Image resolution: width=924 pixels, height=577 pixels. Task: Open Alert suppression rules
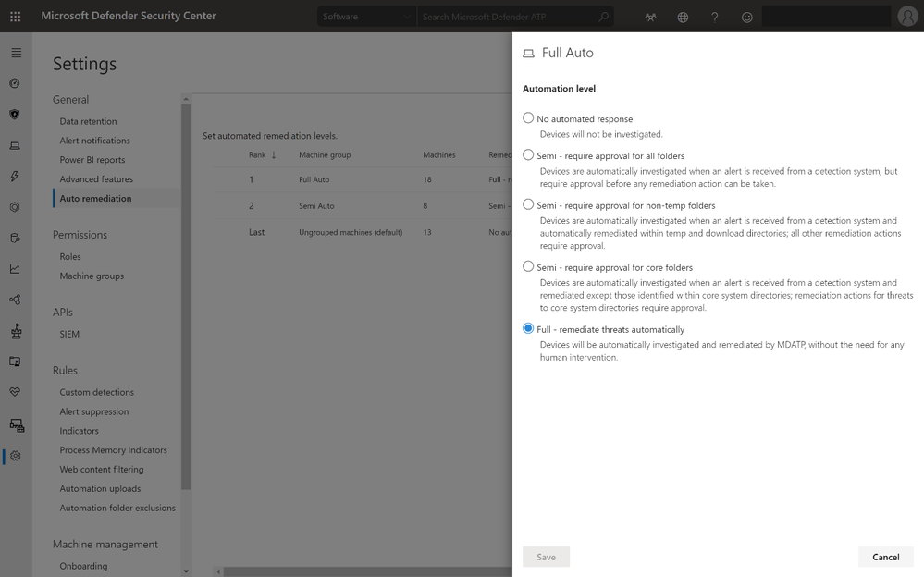click(93, 411)
